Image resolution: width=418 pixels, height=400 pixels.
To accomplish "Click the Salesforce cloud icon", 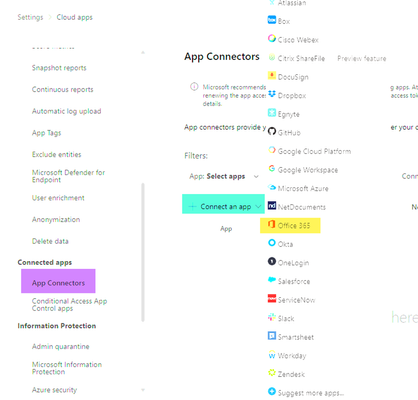I will point(272,280).
